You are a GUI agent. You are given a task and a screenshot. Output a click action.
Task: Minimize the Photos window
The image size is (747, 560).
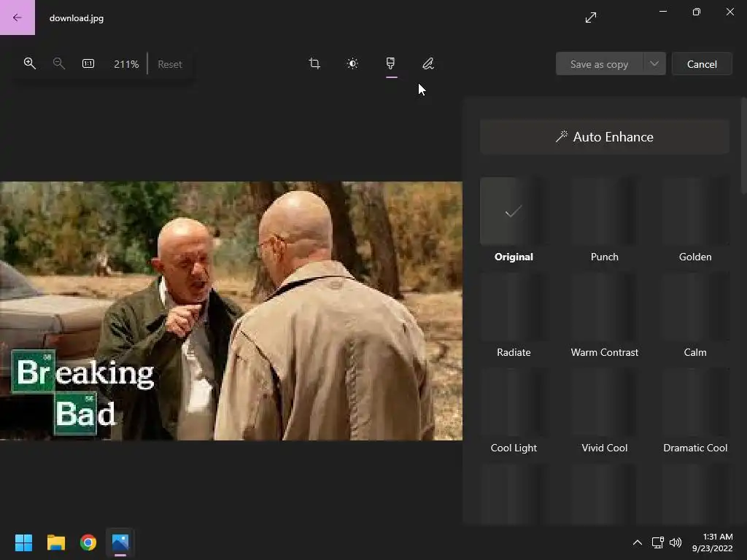point(662,12)
